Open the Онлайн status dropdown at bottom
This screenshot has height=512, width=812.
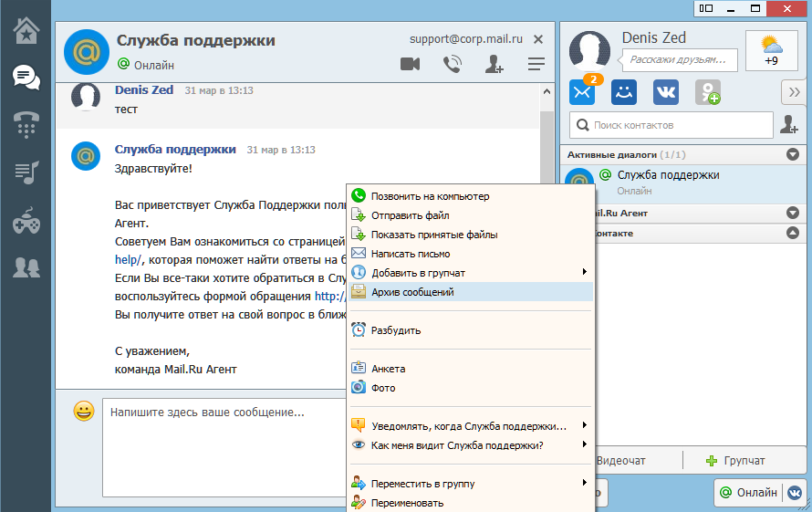click(x=747, y=492)
